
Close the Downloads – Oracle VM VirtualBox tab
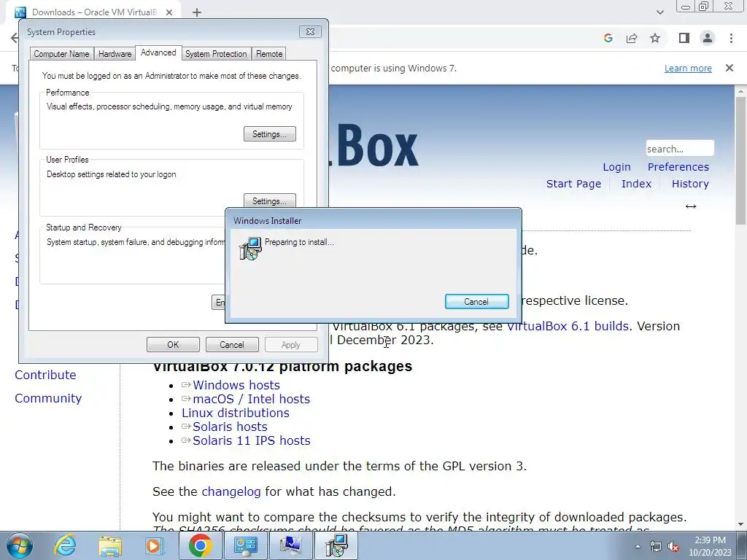click(x=169, y=12)
